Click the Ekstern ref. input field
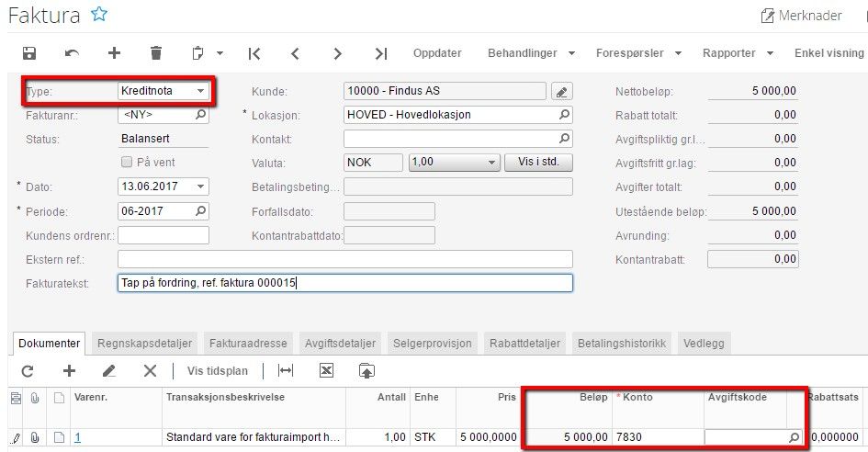 point(345,259)
